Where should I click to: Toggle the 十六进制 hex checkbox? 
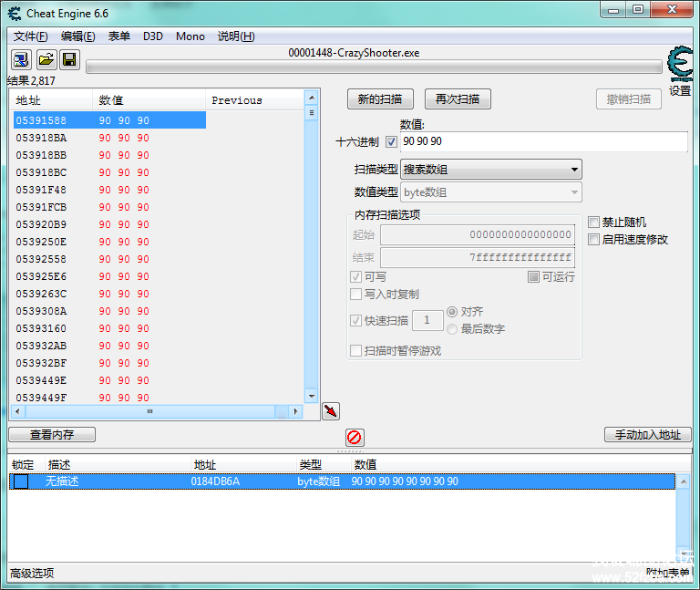pyautogui.click(x=392, y=142)
